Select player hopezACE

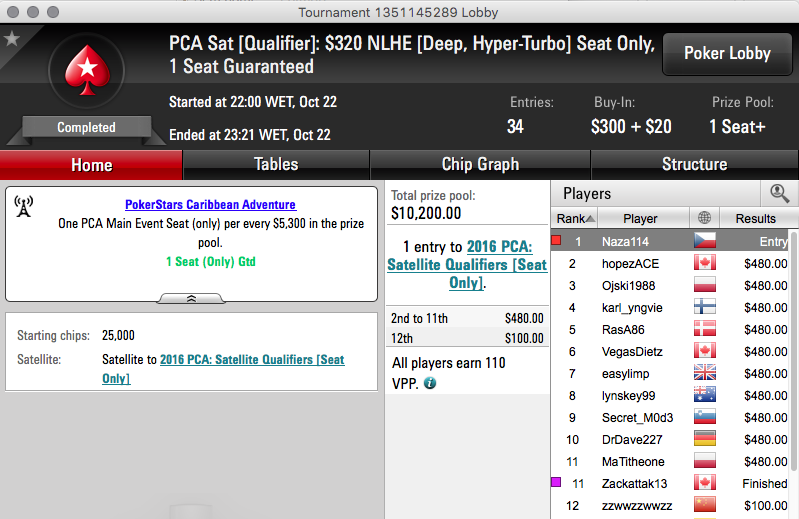[630, 264]
